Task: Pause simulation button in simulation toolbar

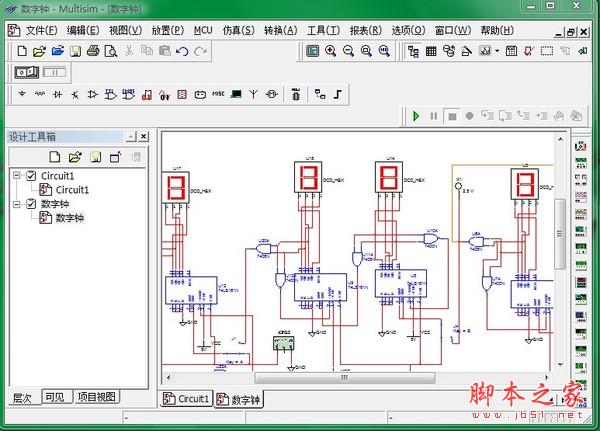Action: (434, 116)
